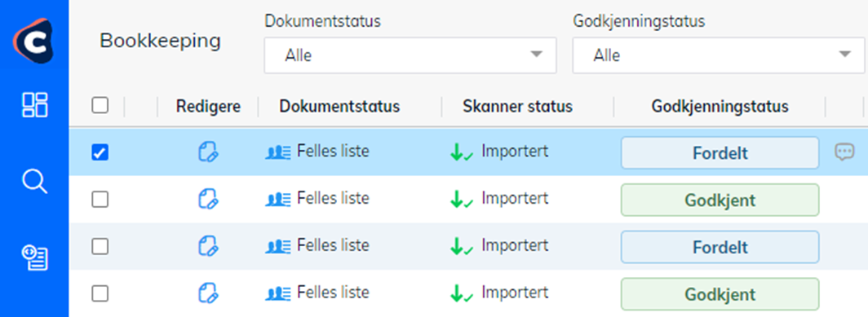Open the document list icon in sidebar
Viewport: 868px width, 317px height.
[x=34, y=258]
